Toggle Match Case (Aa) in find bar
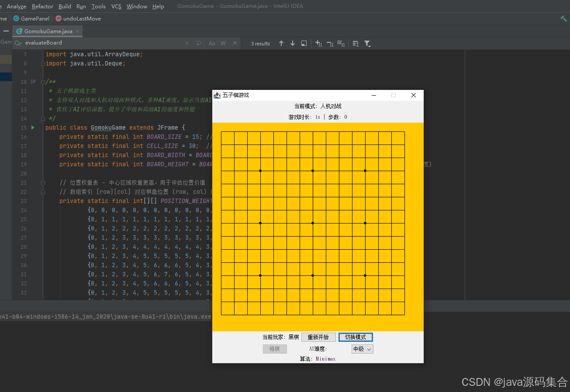This screenshot has height=392, width=570. point(212,43)
